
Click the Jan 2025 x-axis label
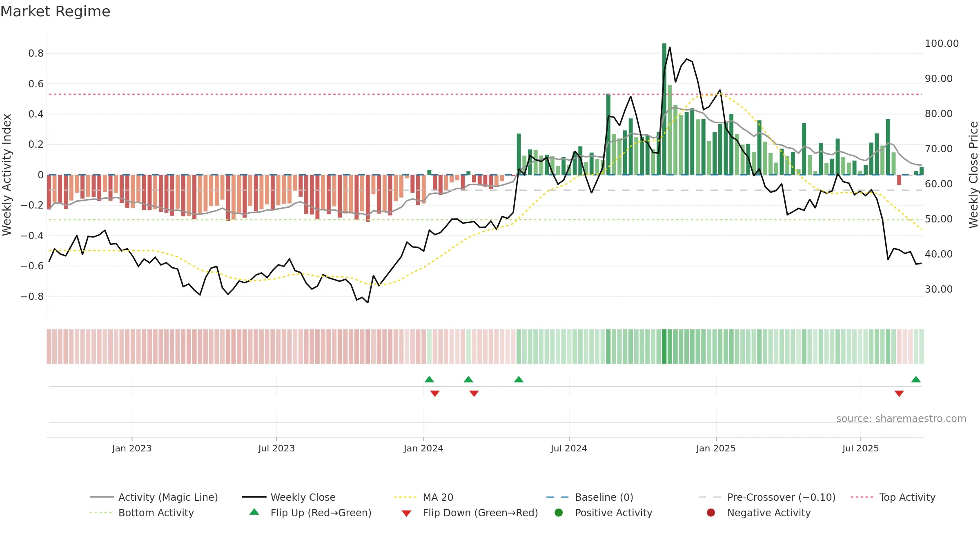click(x=716, y=449)
